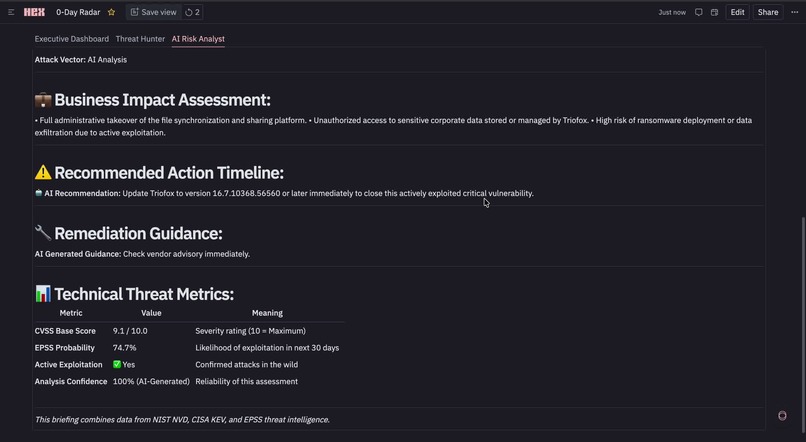Image resolution: width=806 pixels, height=442 pixels.
Task: Click the Edit button
Action: [737, 12]
